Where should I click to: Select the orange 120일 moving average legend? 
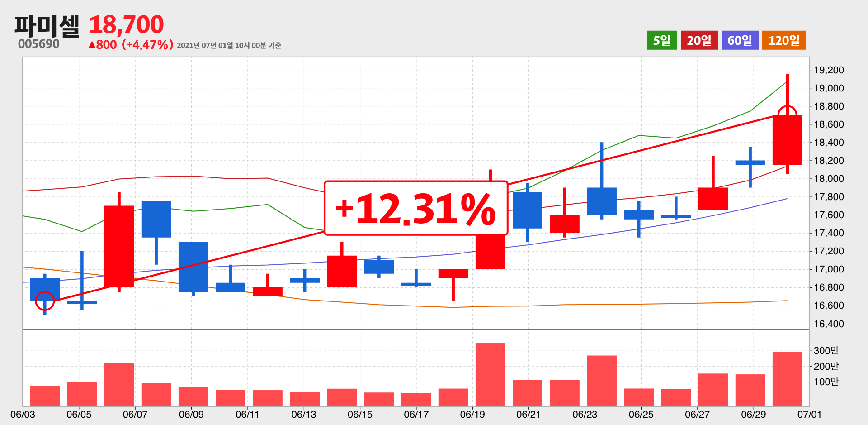coord(784,40)
